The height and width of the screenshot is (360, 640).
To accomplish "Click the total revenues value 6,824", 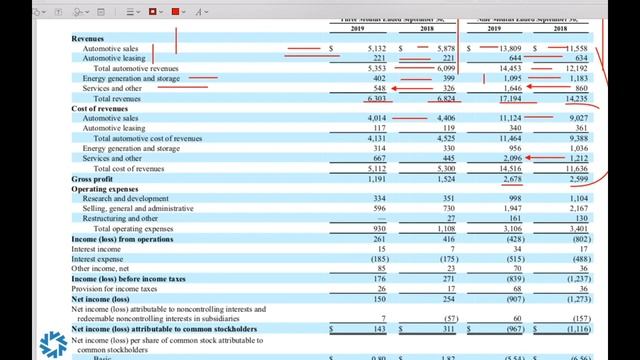I will 446,99.
